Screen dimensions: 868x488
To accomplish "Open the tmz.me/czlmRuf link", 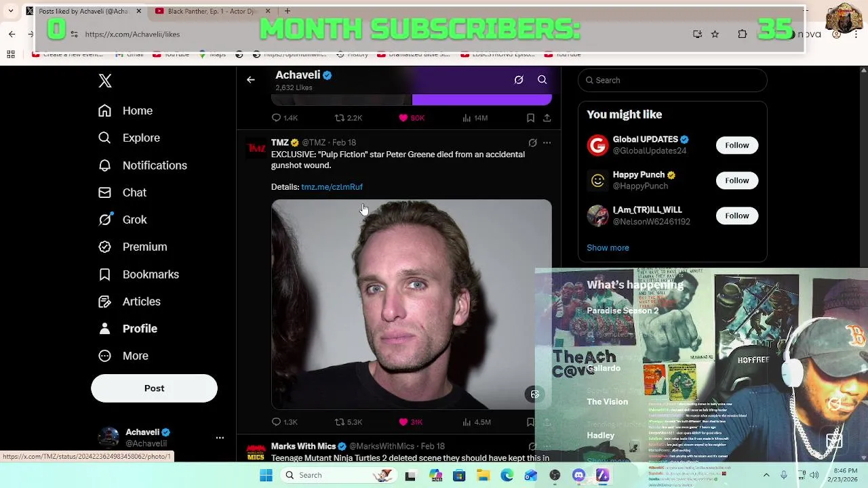I will (332, 187).
